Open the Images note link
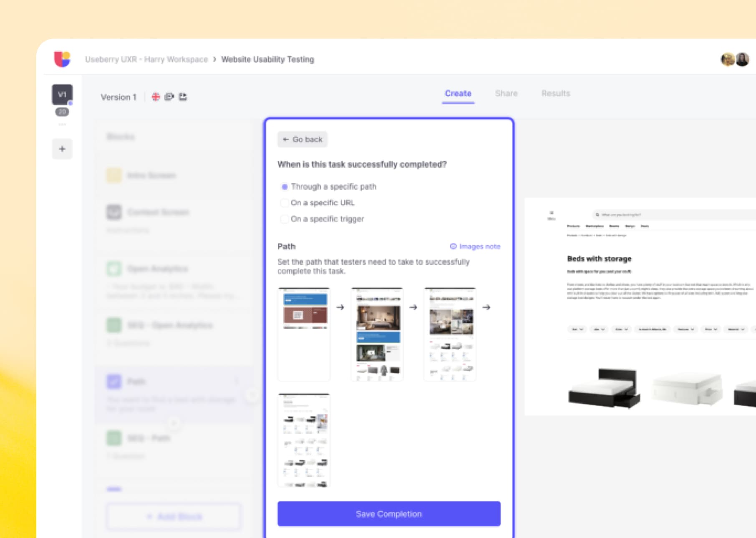The height and width of the screenshot is (538, 756). coord(475,246)
